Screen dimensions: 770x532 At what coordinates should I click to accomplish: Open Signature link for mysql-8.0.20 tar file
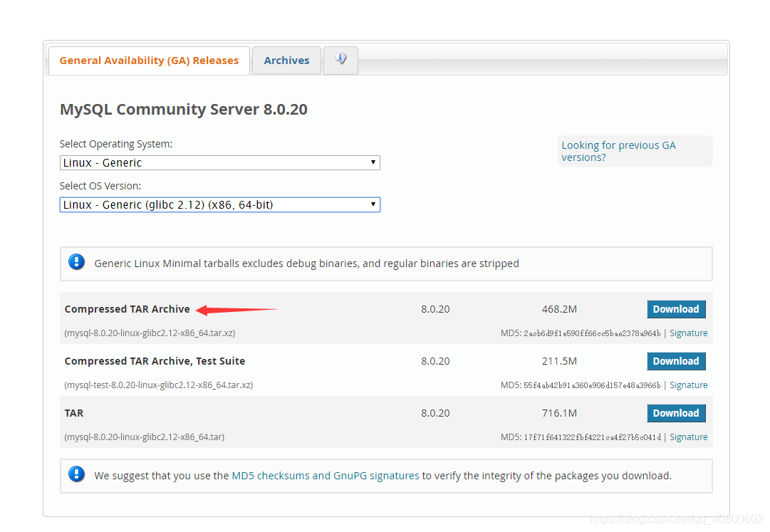689,437
